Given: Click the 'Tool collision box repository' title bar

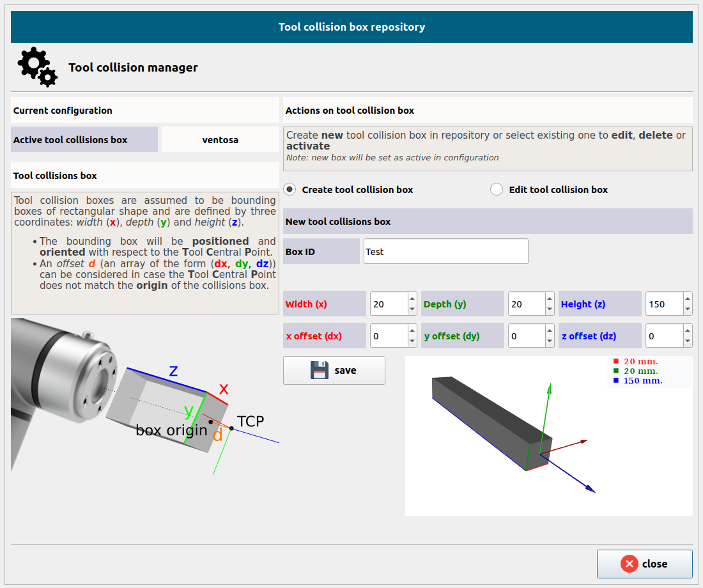Looking at the screenshot, I should coord(351,27).
